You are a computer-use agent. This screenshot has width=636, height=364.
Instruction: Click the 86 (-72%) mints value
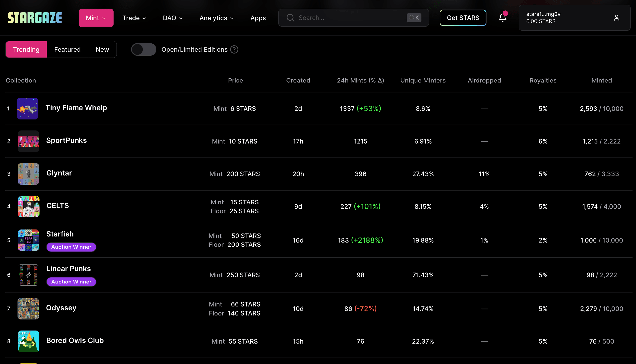[x=360, y=309]
